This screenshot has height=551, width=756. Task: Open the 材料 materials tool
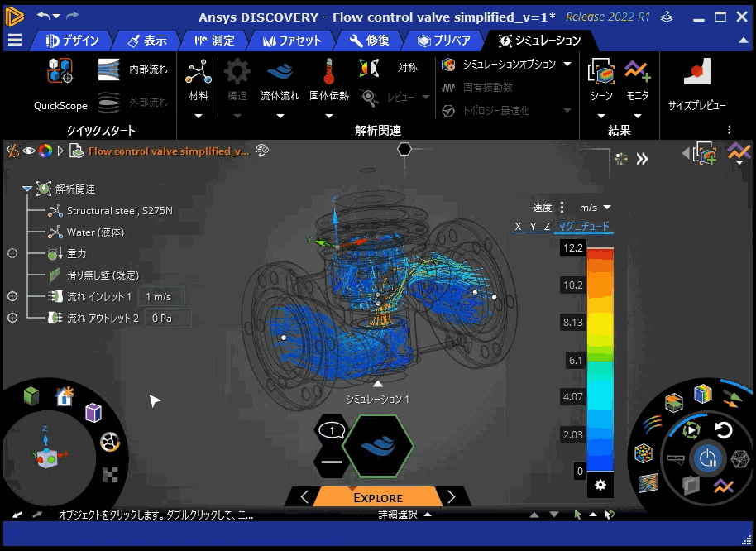tap(199, 79)
